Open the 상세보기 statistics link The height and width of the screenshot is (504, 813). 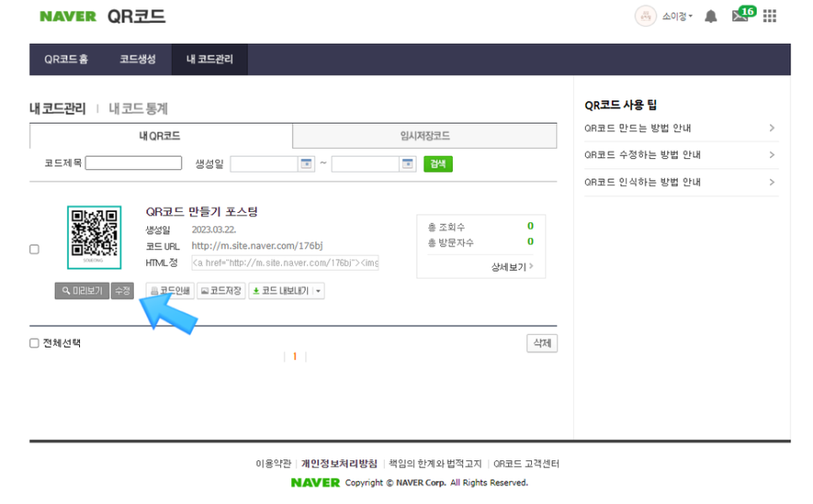point(513,267)
